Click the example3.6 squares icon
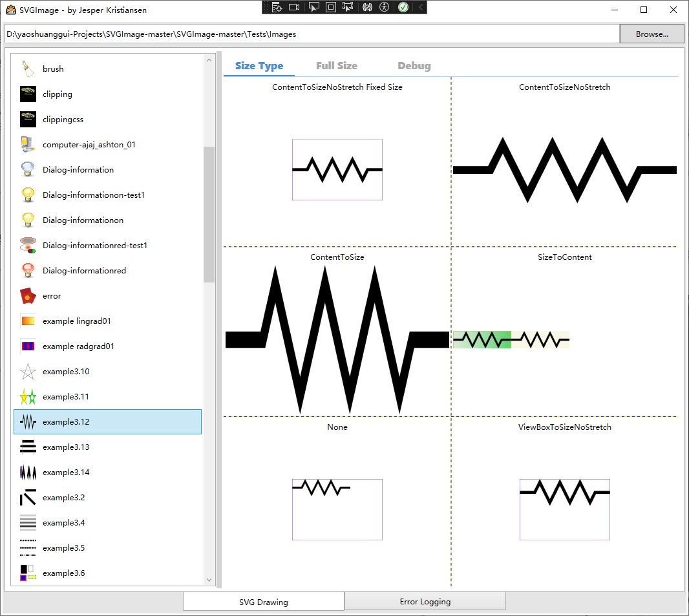689x616 pixels. coord(28,573)
